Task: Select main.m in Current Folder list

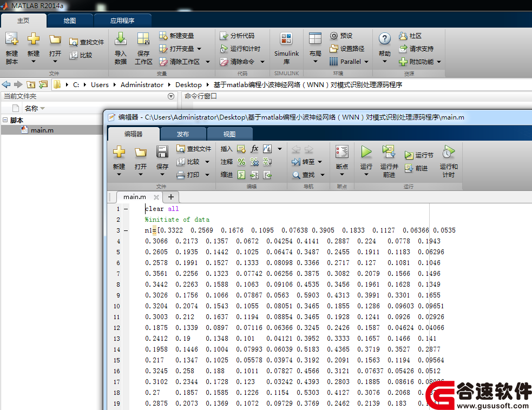Action: 42,130
